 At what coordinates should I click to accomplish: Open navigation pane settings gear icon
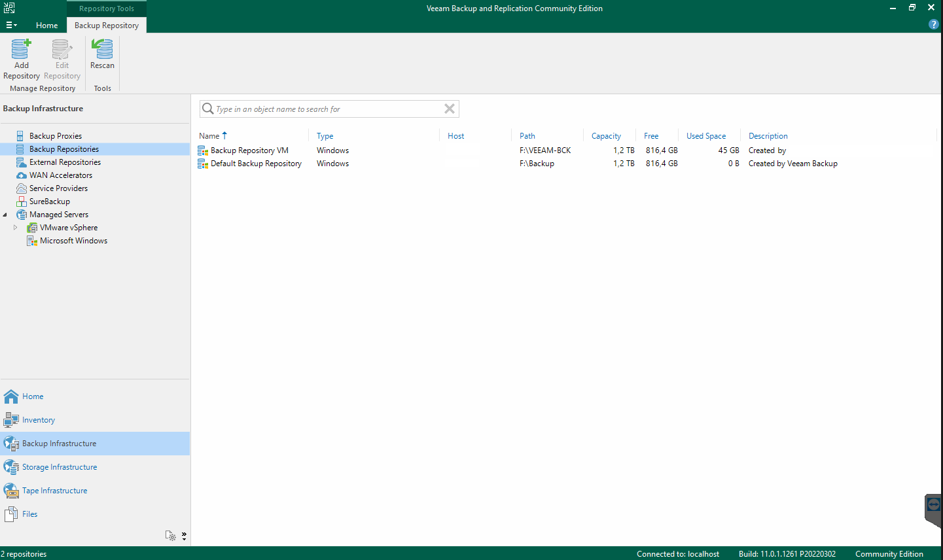click(170, 536)
